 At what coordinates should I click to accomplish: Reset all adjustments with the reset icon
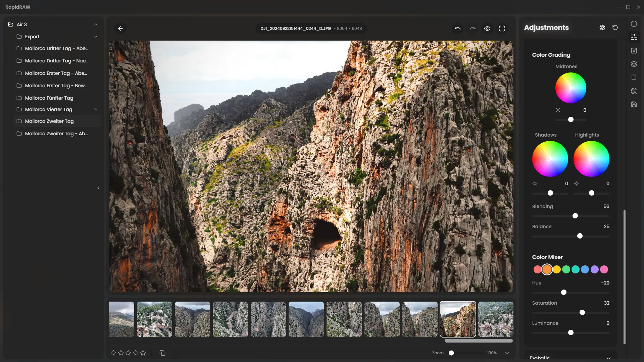[615, 28]
